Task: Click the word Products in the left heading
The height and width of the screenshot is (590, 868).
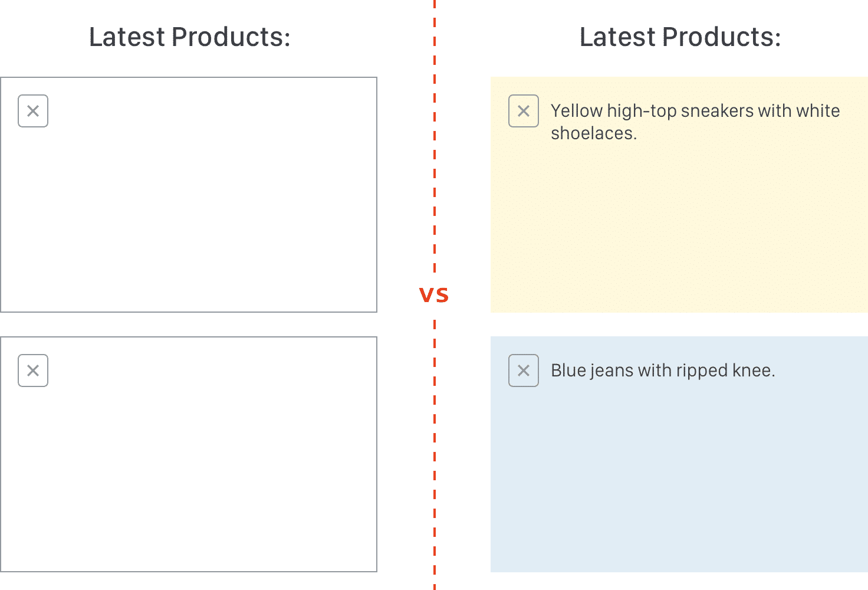Action: click(x=227, y=37)
